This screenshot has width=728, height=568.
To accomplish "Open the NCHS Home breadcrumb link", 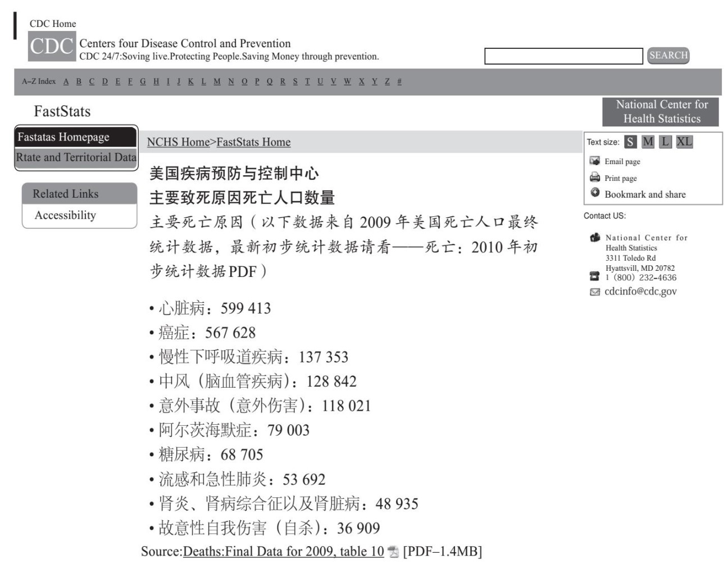I will click(x=178, y=142).
